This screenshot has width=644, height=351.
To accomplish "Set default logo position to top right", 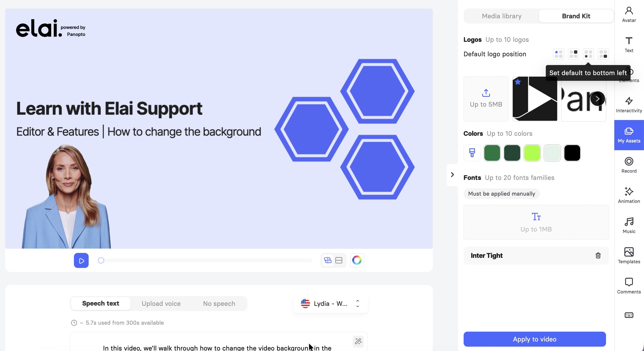I will [x=573, y=54].
